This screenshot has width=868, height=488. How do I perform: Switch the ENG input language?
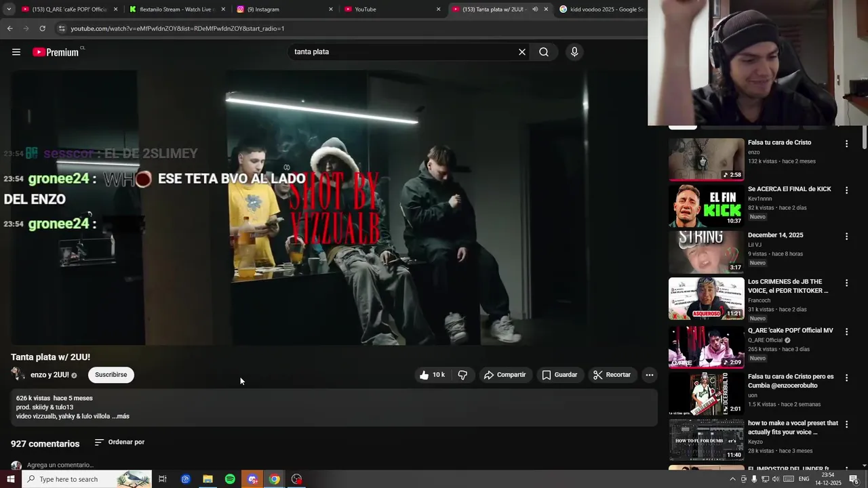(804, 479)
